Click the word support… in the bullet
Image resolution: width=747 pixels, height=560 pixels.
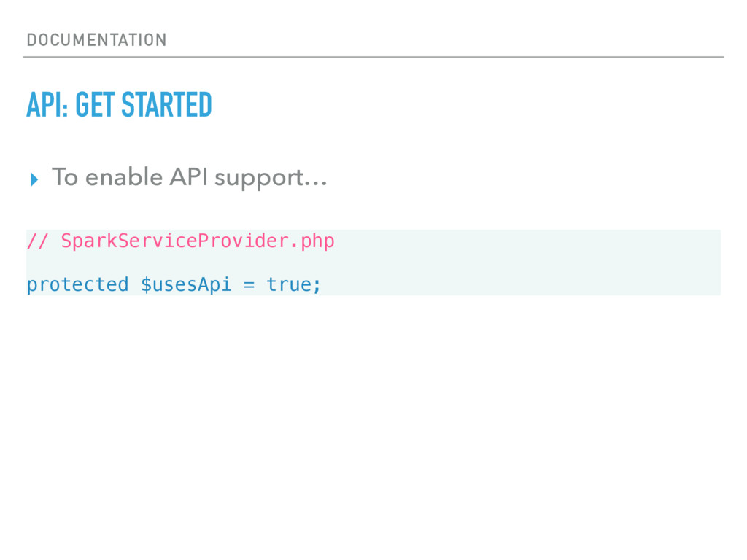271,179
